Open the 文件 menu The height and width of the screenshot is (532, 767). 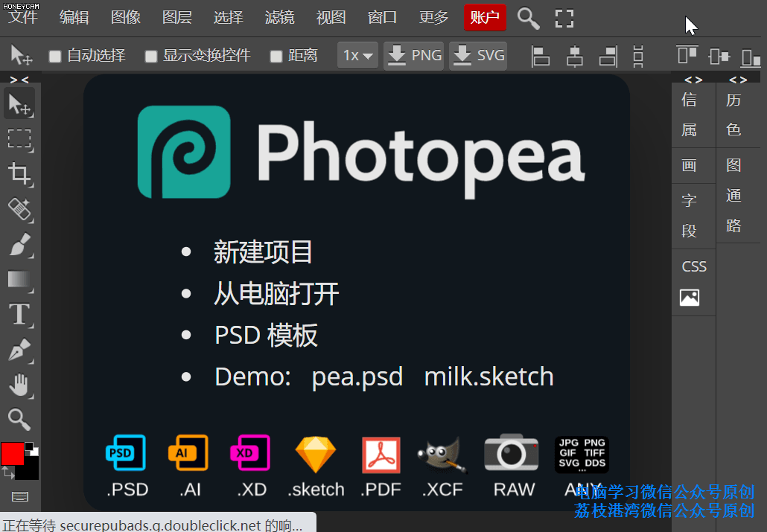23,18
